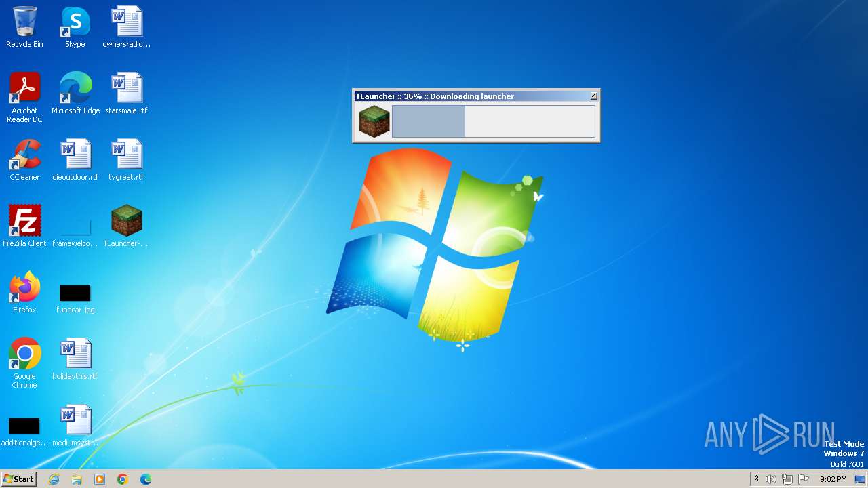Select the TLauncher desktop icon
The width and height of the screenshot is (868, 488).
[x=126, y=226]
